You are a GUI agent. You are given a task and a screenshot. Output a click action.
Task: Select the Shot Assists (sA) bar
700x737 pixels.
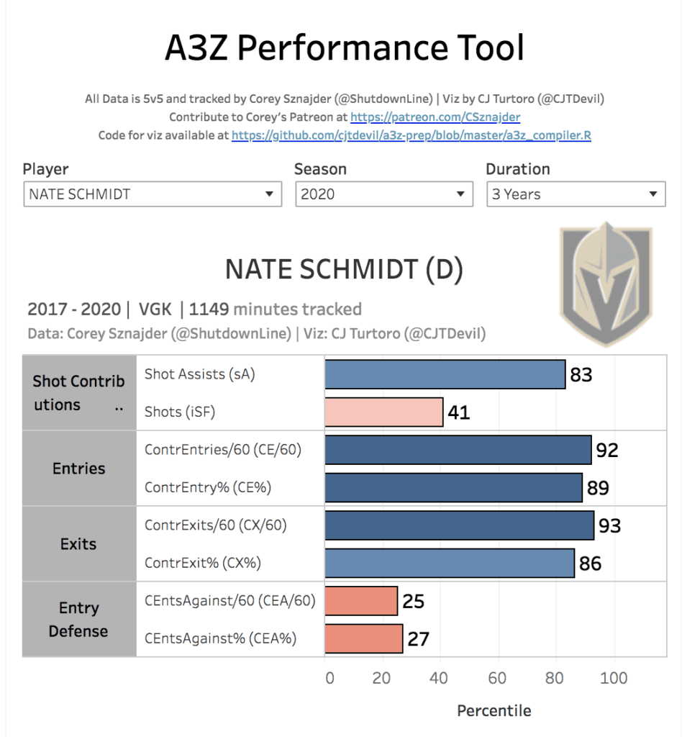445,374
